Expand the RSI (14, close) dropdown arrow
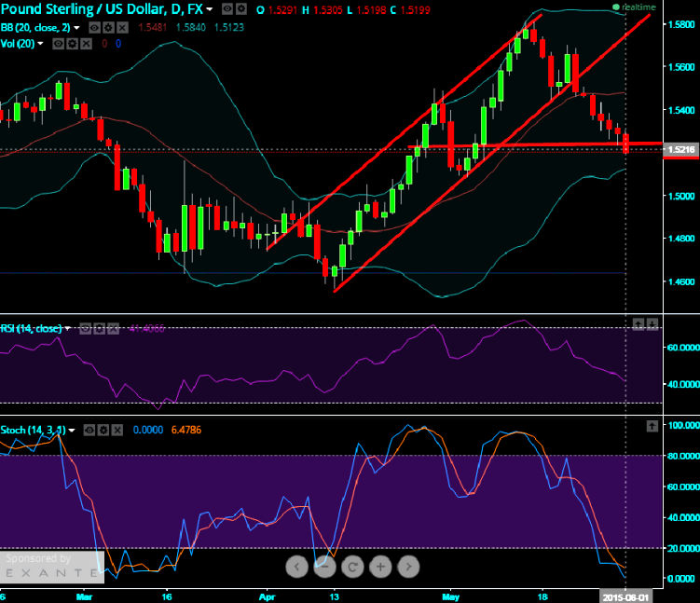 pyautogui.click(x=67, y=328)
